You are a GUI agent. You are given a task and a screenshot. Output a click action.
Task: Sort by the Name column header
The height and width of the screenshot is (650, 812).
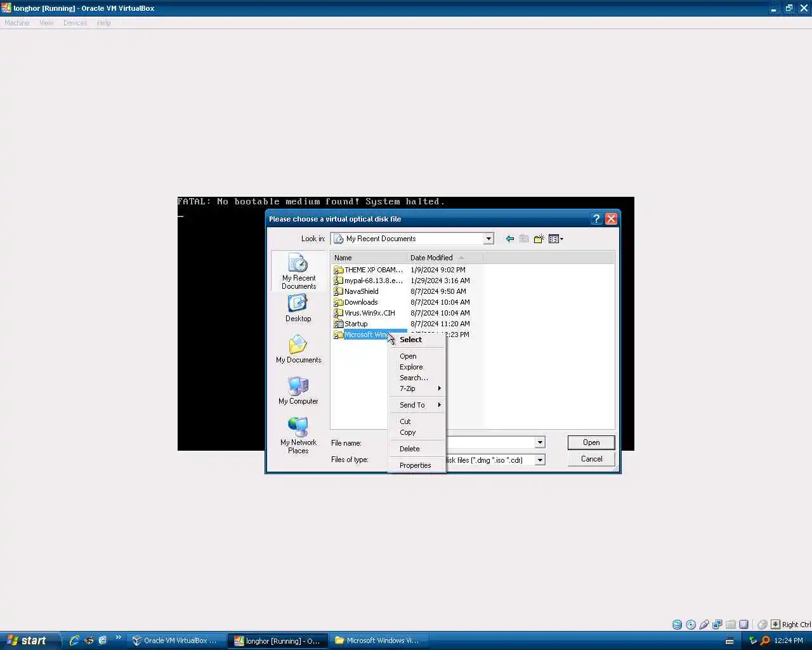click(x=369, y=258)
